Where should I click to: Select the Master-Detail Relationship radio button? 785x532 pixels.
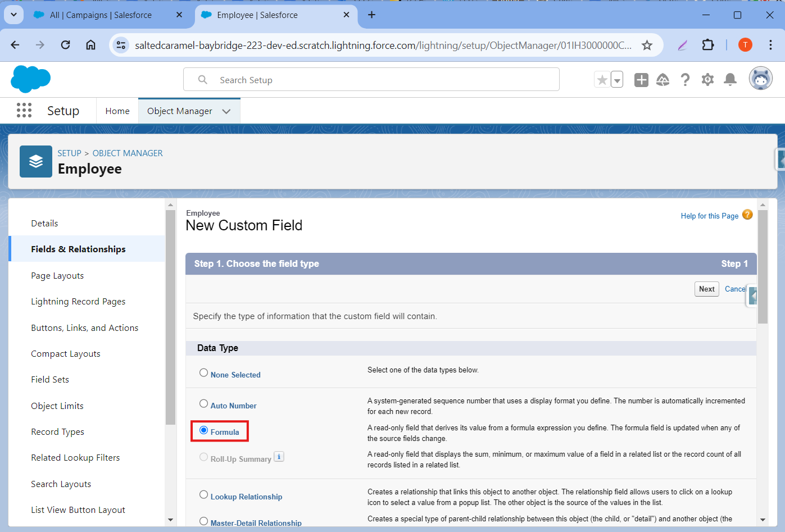(x=203, y=521)
